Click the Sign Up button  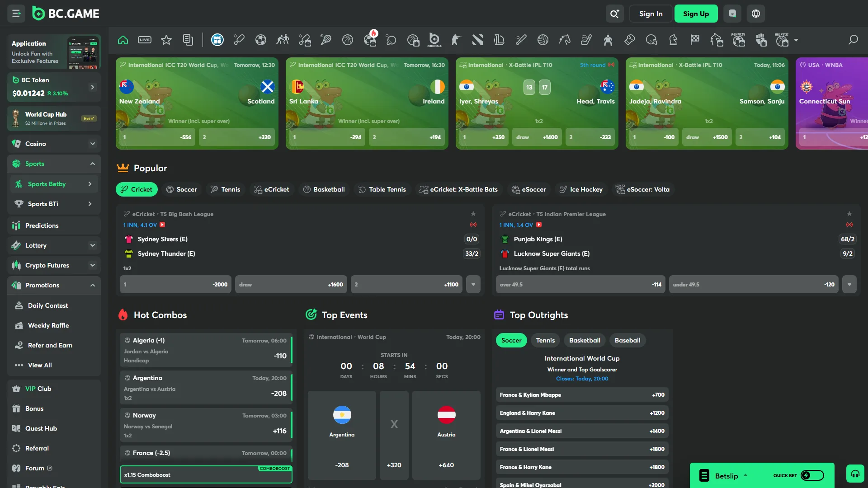pos(696,14)
